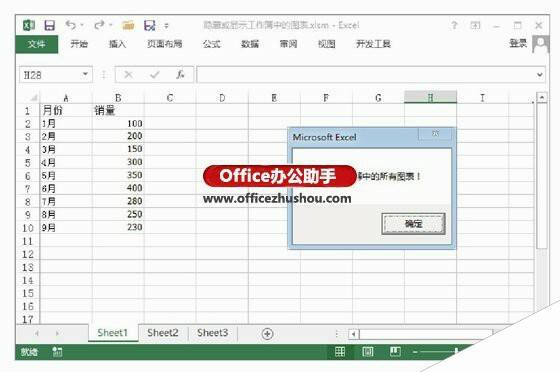Click the user account avatar icon
This screenshot has height=372, width=560.
click(540, 44)
